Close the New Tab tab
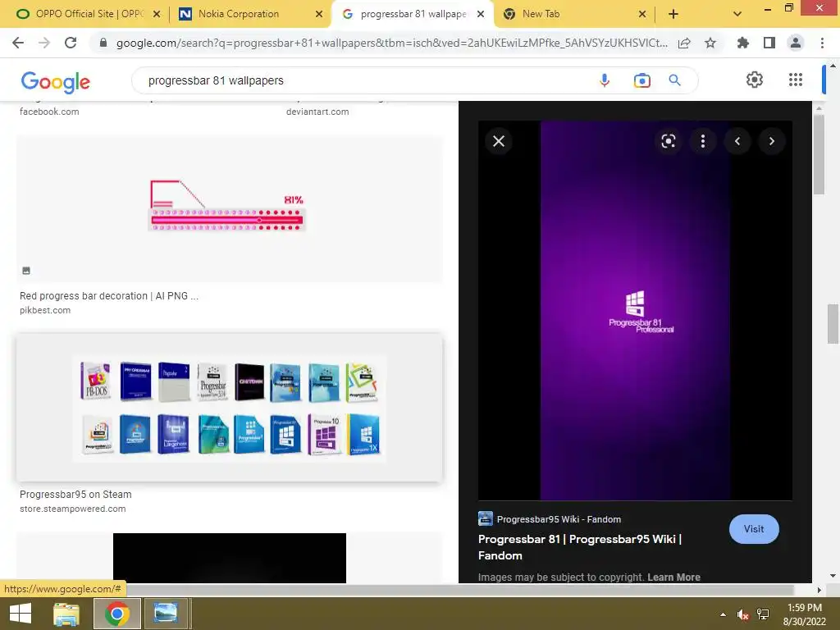 (x=642, y=15)
